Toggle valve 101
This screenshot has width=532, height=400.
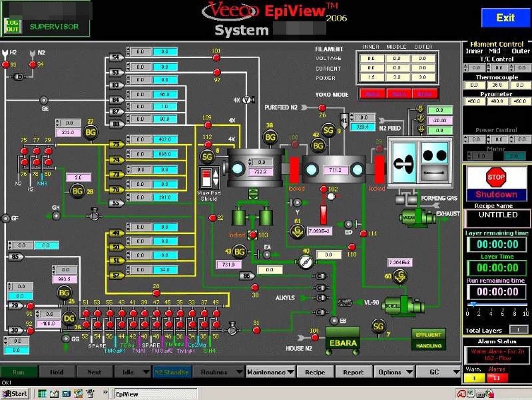(x=216, y=58)
